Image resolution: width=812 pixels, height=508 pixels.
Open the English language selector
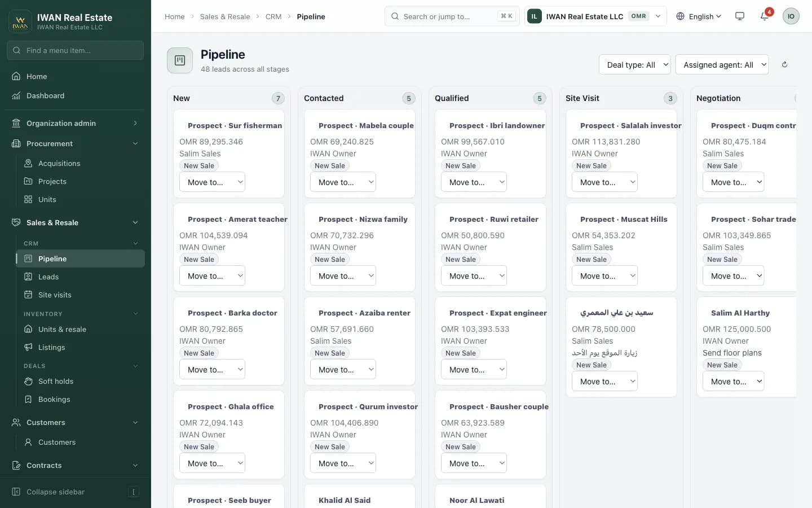pyautogui.click(x=699, y=16)
